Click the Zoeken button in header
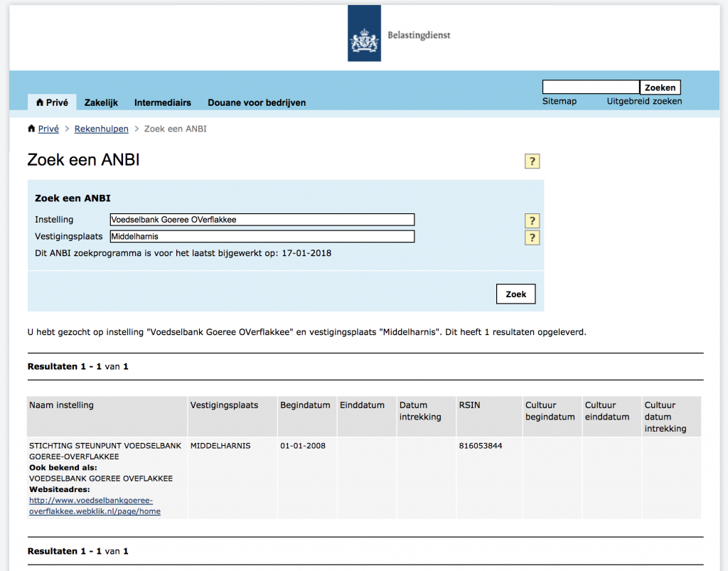Viewport: 728px width, 571px height. [660, 87]
